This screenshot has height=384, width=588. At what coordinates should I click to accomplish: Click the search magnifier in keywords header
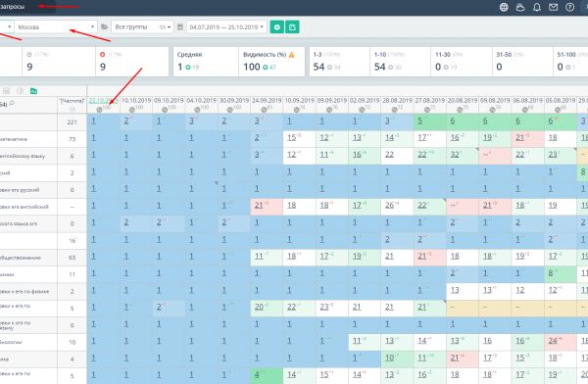click(x=12, y=104)
